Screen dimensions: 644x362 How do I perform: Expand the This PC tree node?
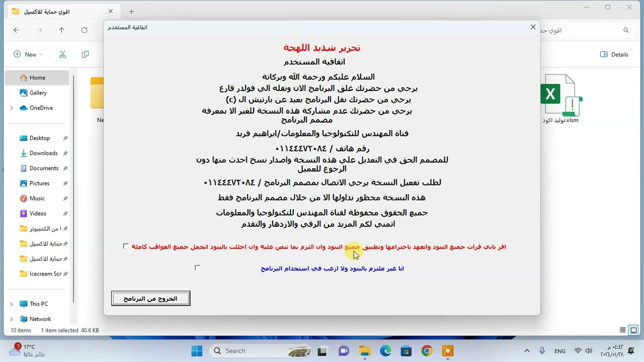pyautogui.click(x=12, y=304)
